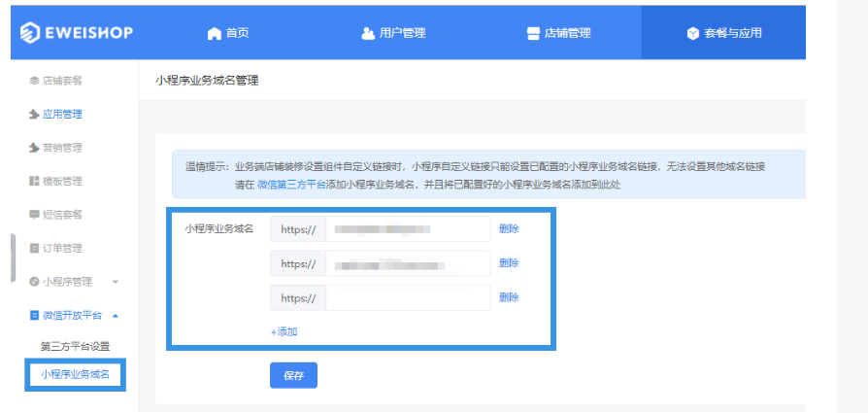Click the puzzle icon beside 应用管理
Image resolution: width=868 pixels, height=413 pixels.
tap(34, 115)
